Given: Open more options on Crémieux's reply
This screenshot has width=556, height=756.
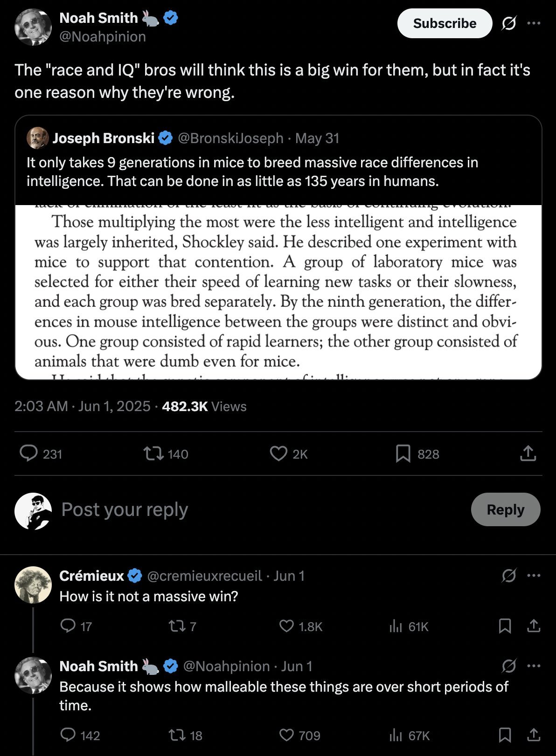Looking at the screenshot, I should click(534, 576).
